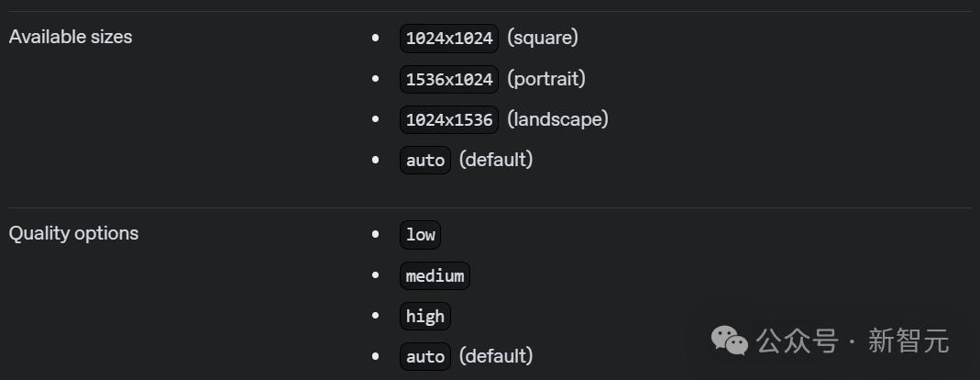Click the bullet point before 1024x1024

(x=375, y=39)
